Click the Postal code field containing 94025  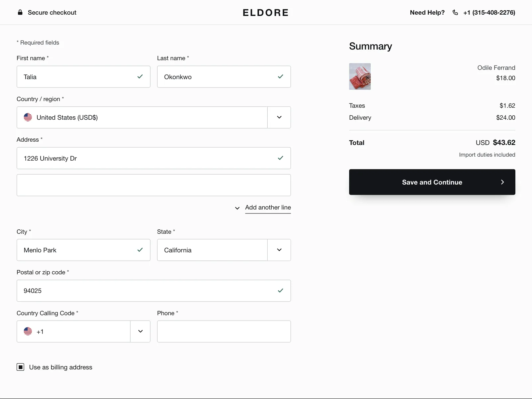154,291
